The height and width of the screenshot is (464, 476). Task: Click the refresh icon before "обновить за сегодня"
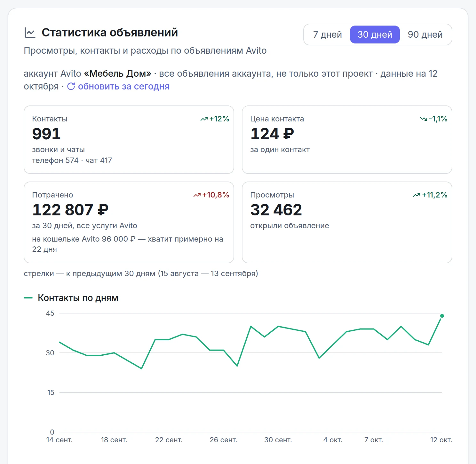(71, 86)
